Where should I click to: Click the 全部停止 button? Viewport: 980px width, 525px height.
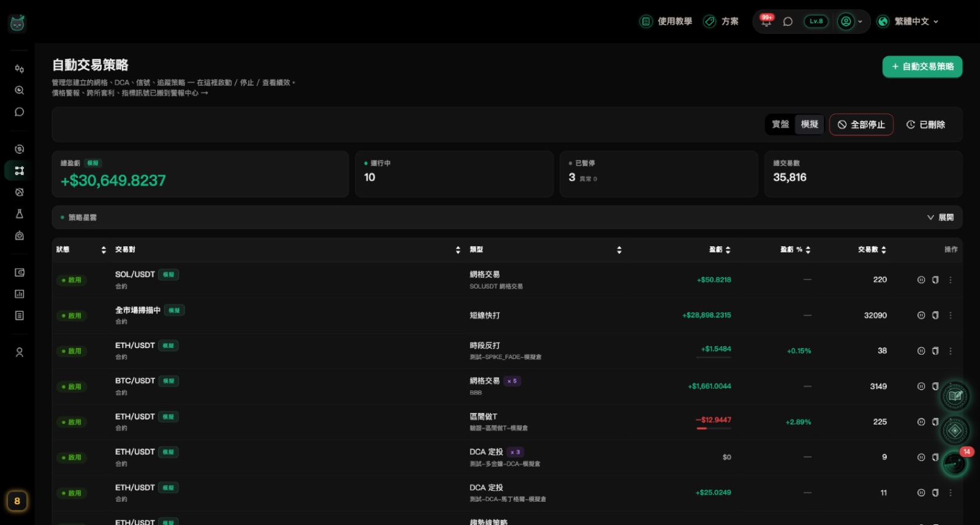[861, 124]
